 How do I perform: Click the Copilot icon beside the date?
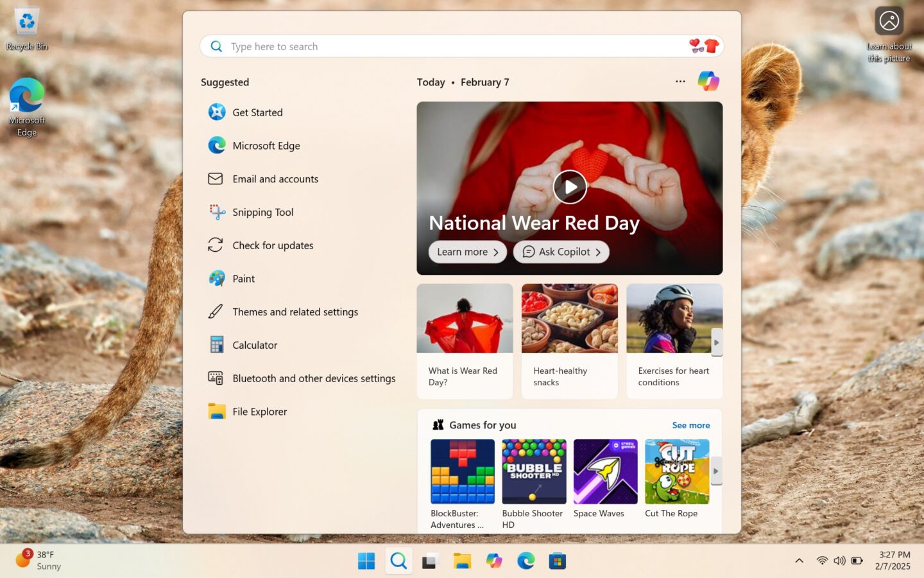(708, 81)
